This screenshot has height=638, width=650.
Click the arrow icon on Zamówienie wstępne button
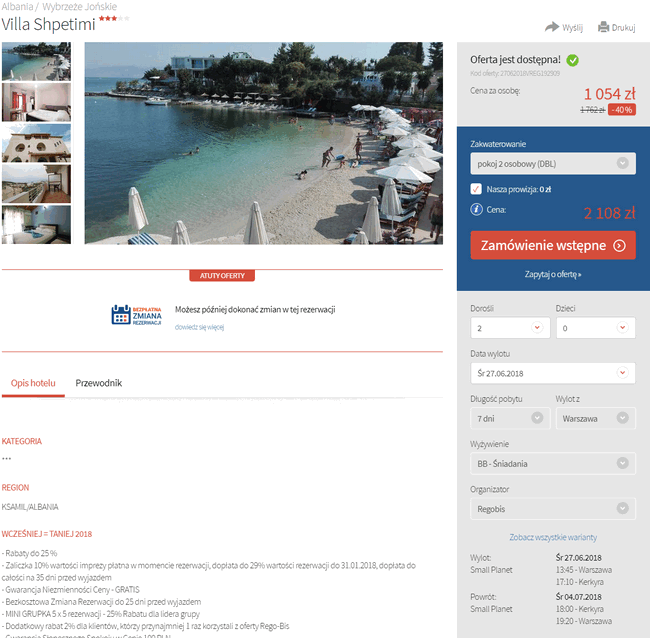tap(619, 245)
